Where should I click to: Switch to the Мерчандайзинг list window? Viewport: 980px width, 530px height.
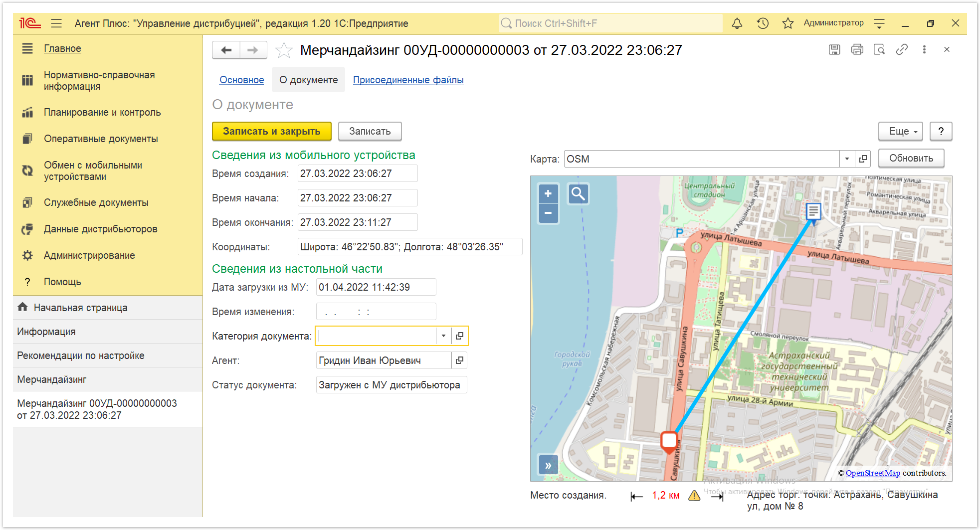108,379
